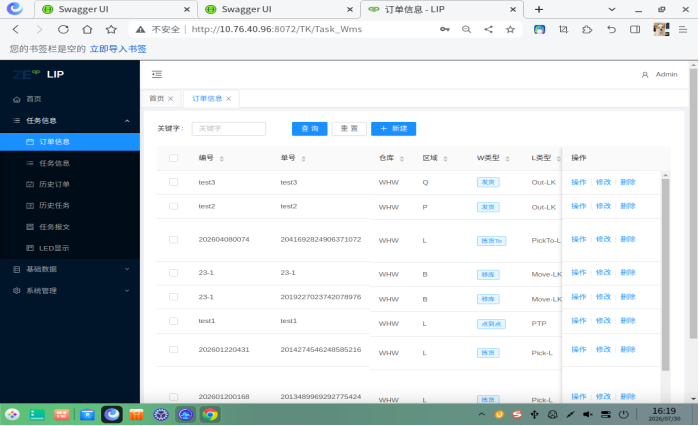Open 历史订单 in the sidebar
Image resolution: width=699 pixels, height=426 pixels.
pos(70,184)
